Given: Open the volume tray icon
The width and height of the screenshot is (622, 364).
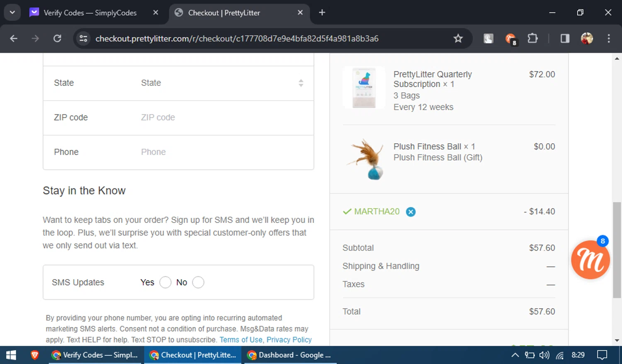Looking at the screenshot, I should pos(544,355).
